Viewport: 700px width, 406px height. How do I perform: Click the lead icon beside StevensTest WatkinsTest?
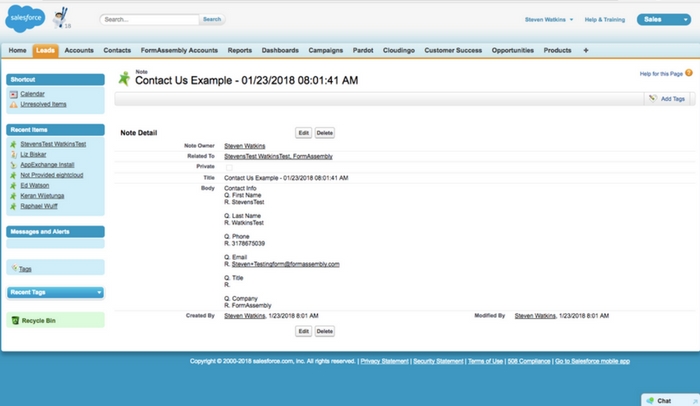(x=13, y=144)
